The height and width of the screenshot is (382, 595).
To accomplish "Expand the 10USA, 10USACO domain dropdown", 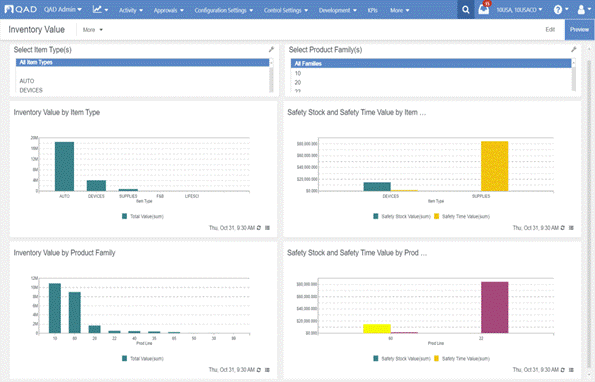I will coord(519,10).
